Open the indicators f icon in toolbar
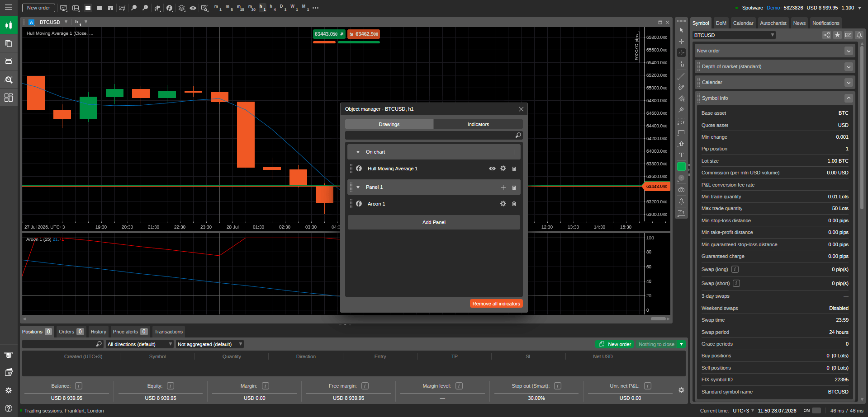Image resolution: width=868 pixels, height=417 pixels. coord(169,8)
